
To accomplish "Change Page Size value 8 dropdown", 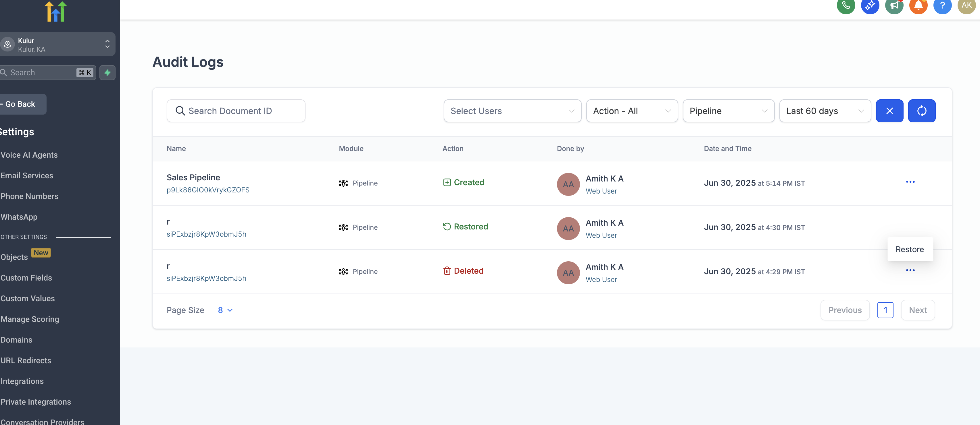I will coord(225,310).
